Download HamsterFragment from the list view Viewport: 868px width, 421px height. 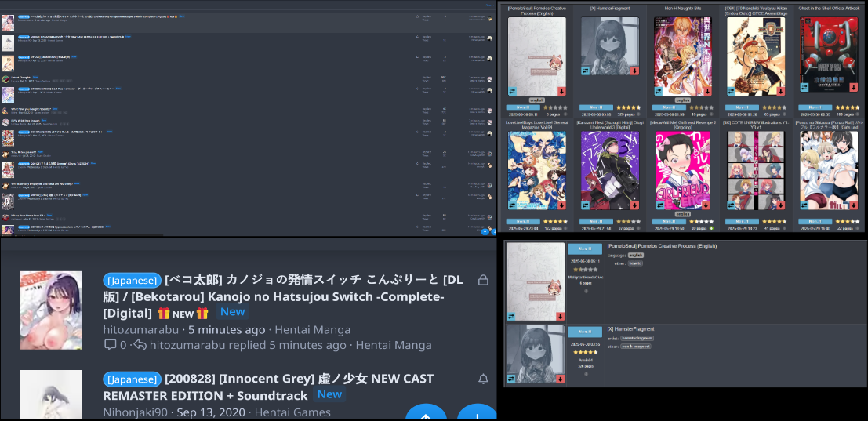click(561, 379)
